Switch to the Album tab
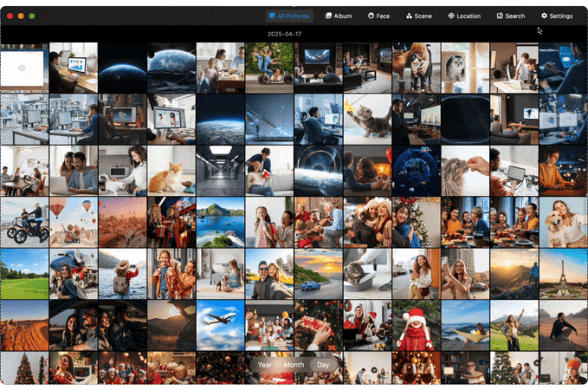 (x=338, y=16)
